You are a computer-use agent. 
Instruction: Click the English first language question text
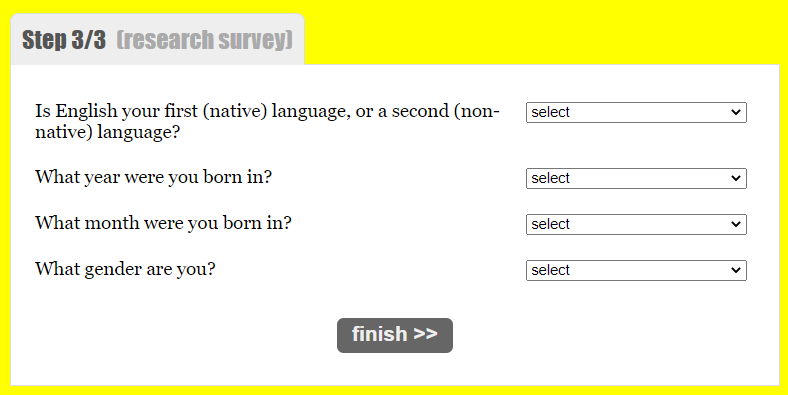coord(267,121)
